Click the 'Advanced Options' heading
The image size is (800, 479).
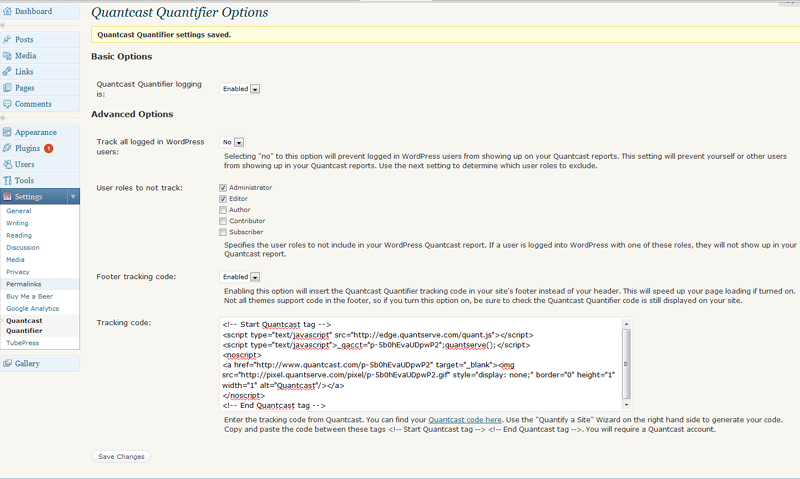click(132, 114)
